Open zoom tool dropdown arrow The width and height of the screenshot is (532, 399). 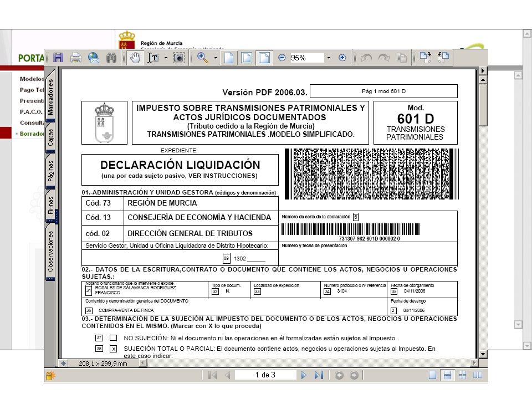click(x=216, y=58)
